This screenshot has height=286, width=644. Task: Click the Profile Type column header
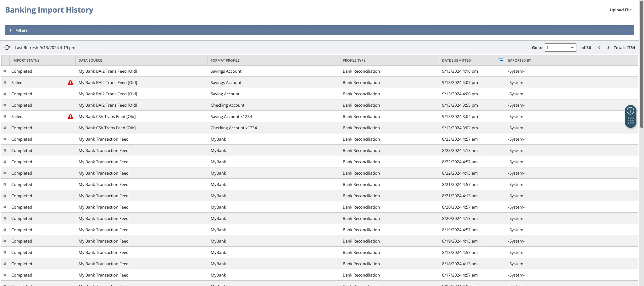point(354,60)
